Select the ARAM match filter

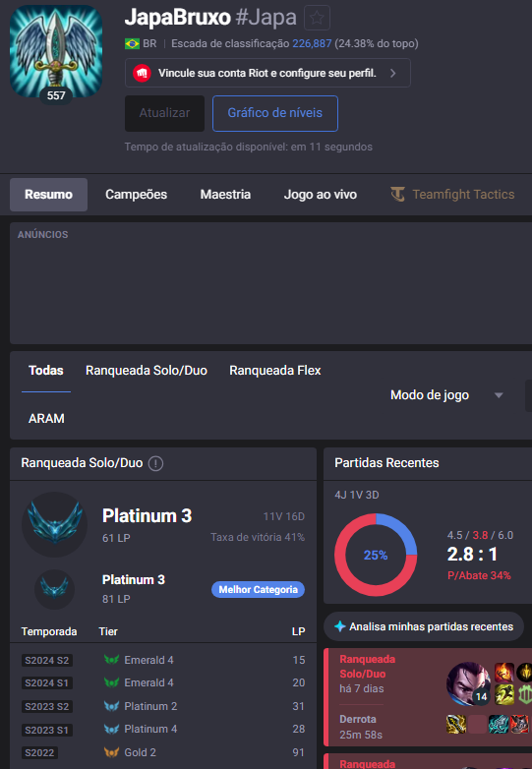(x=46, y=418)
